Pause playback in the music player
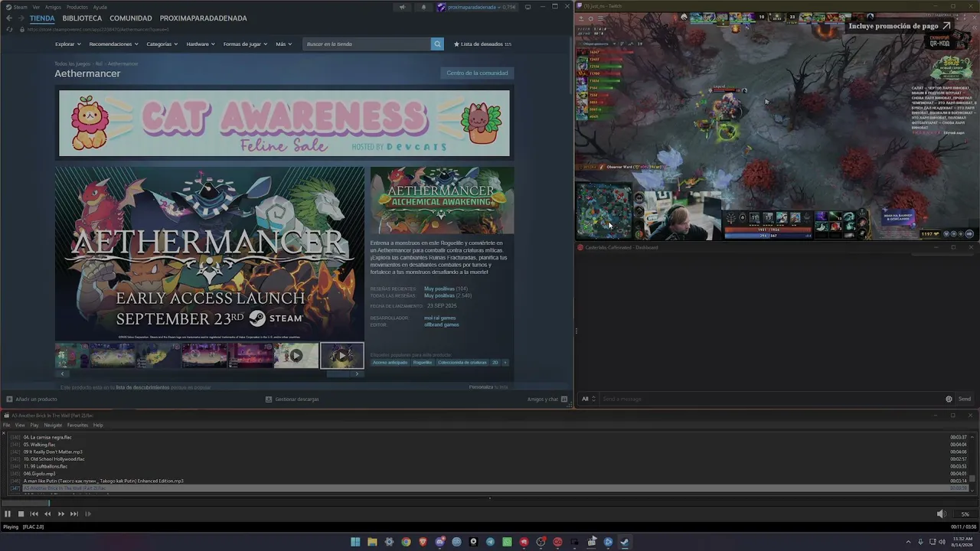This screenshot has width=980, height=551. (x=8, y=514)
